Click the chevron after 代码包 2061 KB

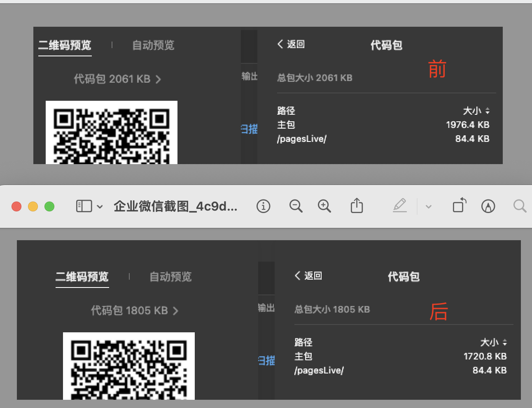(x=158, y=79)
